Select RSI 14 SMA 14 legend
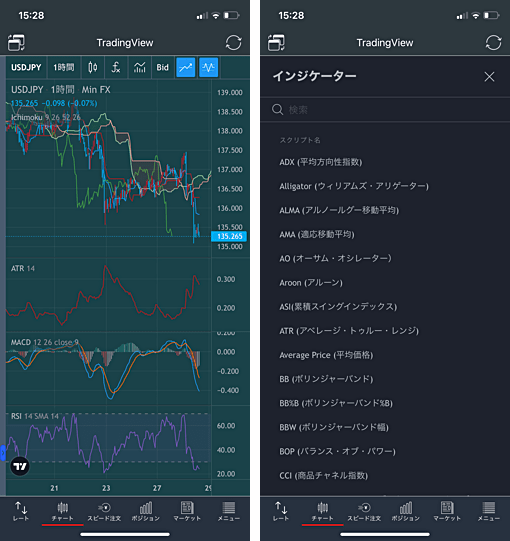The width and height of the screenshot is (510, 541). (x=35, y=416)
